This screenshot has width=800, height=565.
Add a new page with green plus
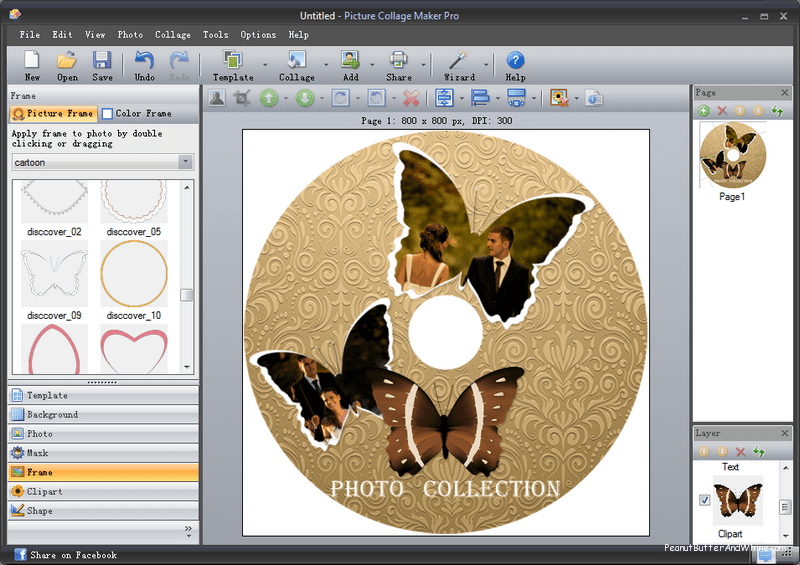[704, 111]
